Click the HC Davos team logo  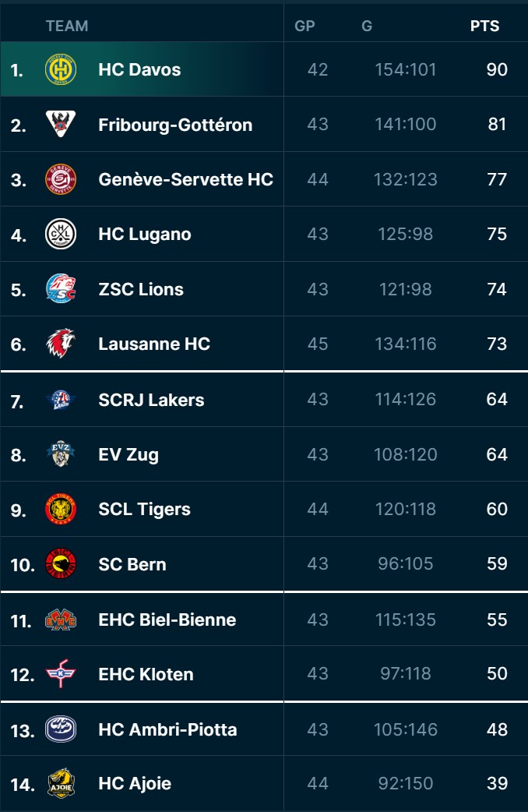[61, 69]
